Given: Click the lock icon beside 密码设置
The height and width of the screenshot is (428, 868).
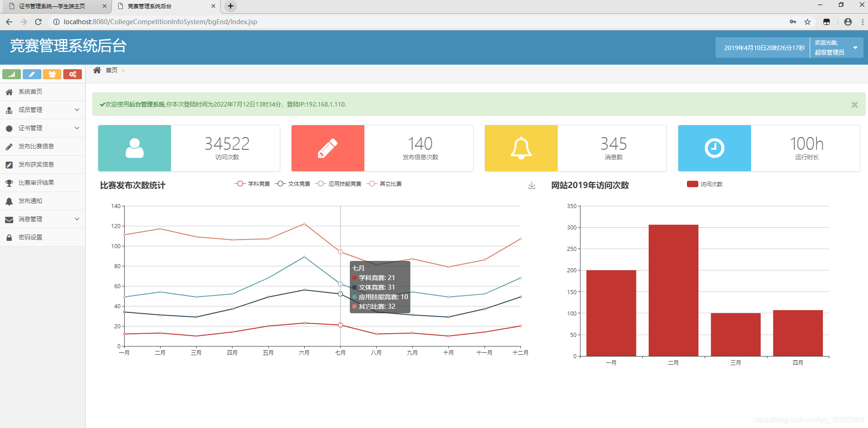Looking at the screenshot, I should (9, 238).
